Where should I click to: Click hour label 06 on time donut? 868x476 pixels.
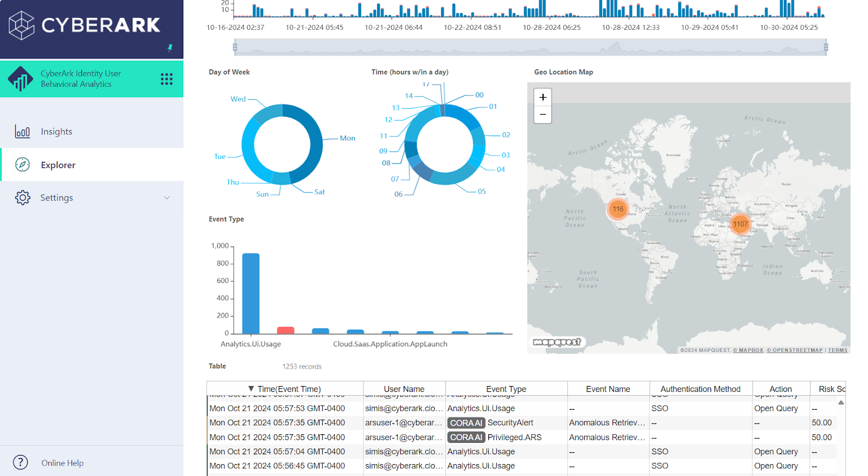tap(399, 194)
